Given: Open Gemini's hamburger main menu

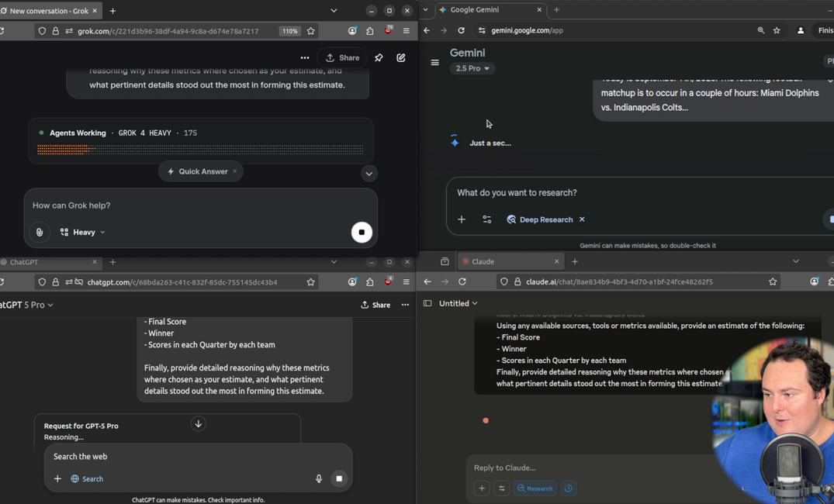Looking at the screenshot, I should [x=434, y=63].
